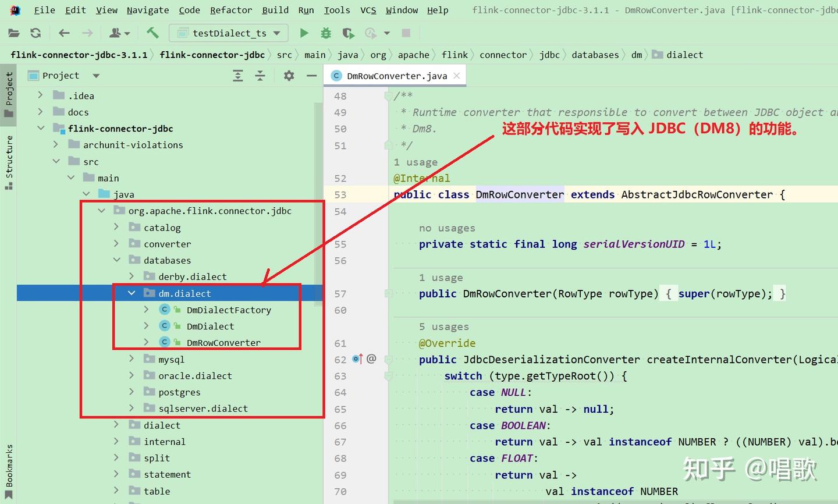Image resolution: width=838 pixels, height=504 pixels.
Task: Click the green Run button in toolbar
Action: (x=304, y=33)
